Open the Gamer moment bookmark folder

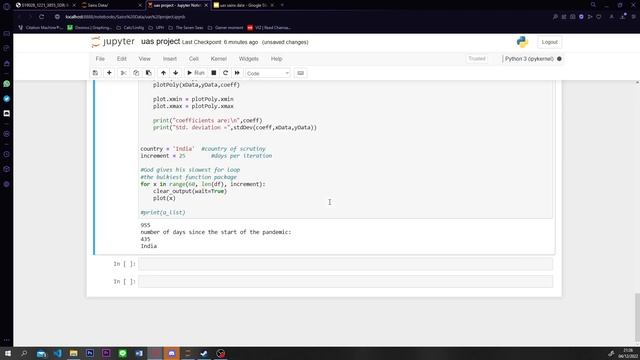pos(225,28)
